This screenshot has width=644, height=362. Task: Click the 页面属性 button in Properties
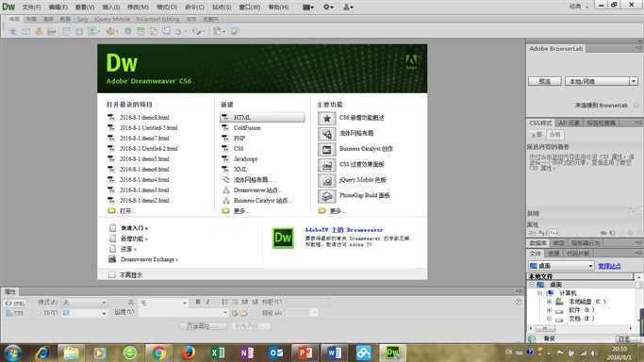(203, 326)
